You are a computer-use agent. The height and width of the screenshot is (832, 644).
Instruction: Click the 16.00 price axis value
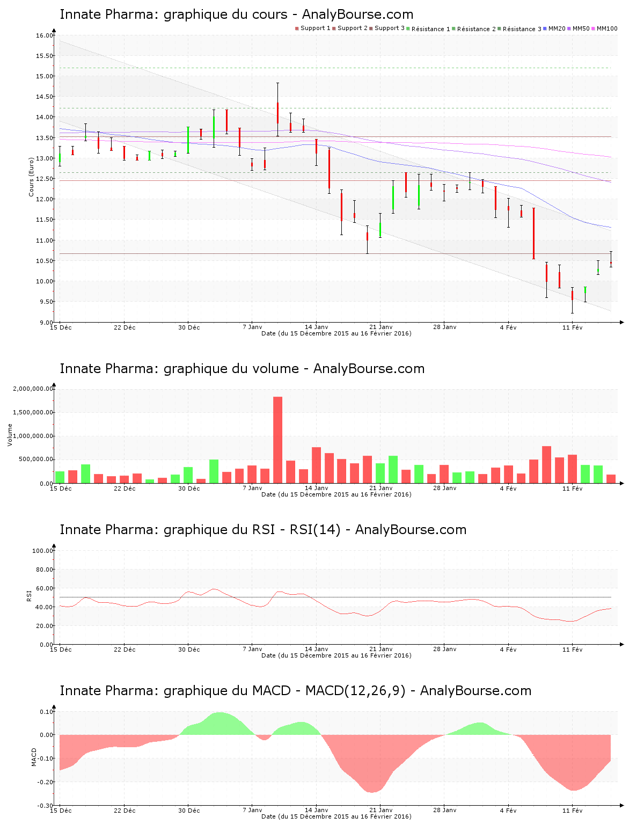coord(45,35)
